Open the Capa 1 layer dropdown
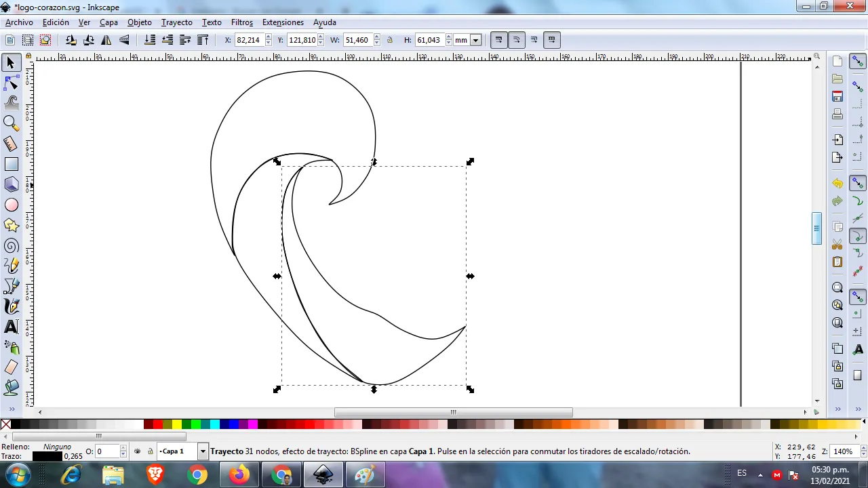The width and height of the screenshot is (868, 488). tap(202, 451)
